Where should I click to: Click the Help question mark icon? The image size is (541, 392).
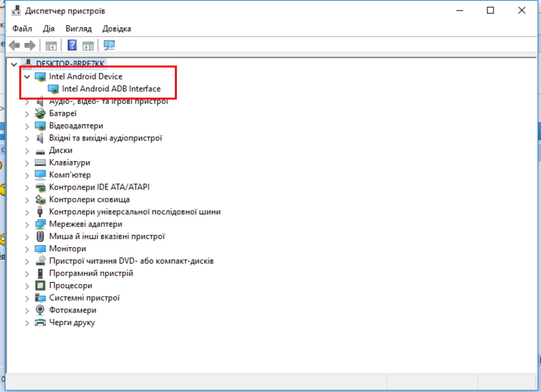[x=72, y=45]
